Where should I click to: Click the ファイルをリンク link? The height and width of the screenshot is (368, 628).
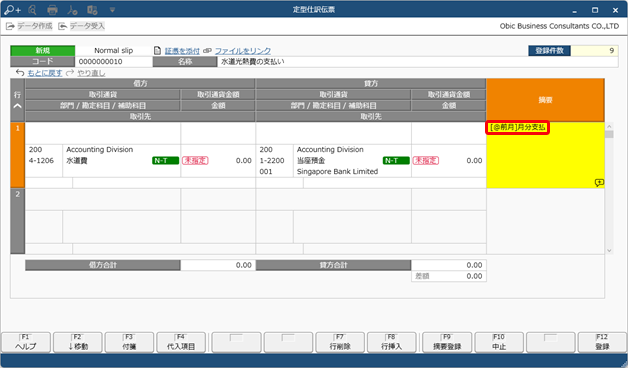click(243, 51)
